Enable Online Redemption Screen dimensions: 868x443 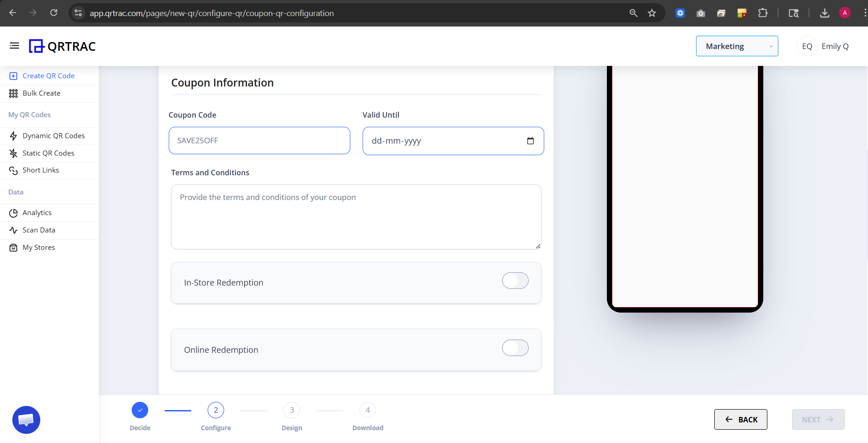pos(515,348)
